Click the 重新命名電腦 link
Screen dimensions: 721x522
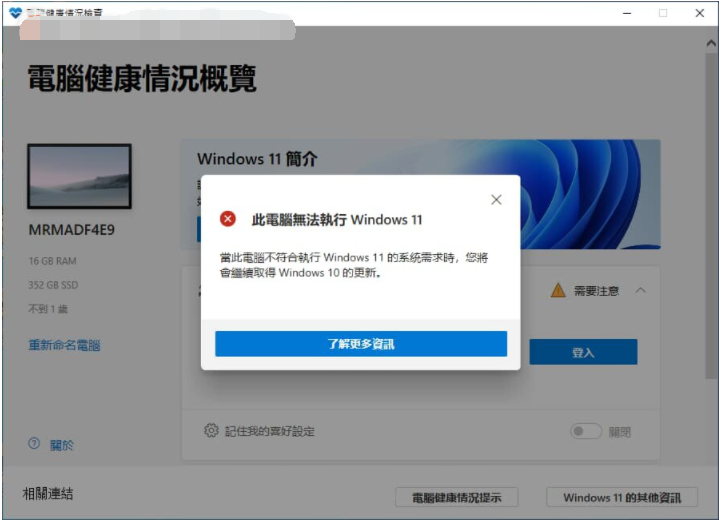pyautogui.click(x=64, y=345)
